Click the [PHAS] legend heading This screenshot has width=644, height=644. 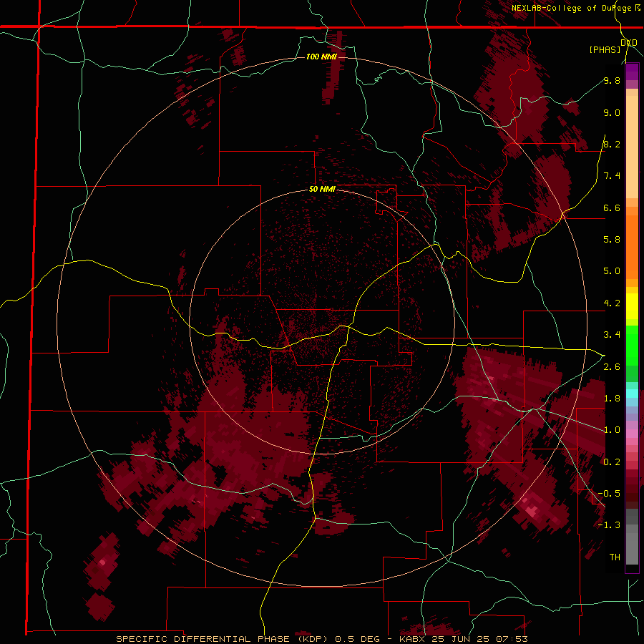605,49
